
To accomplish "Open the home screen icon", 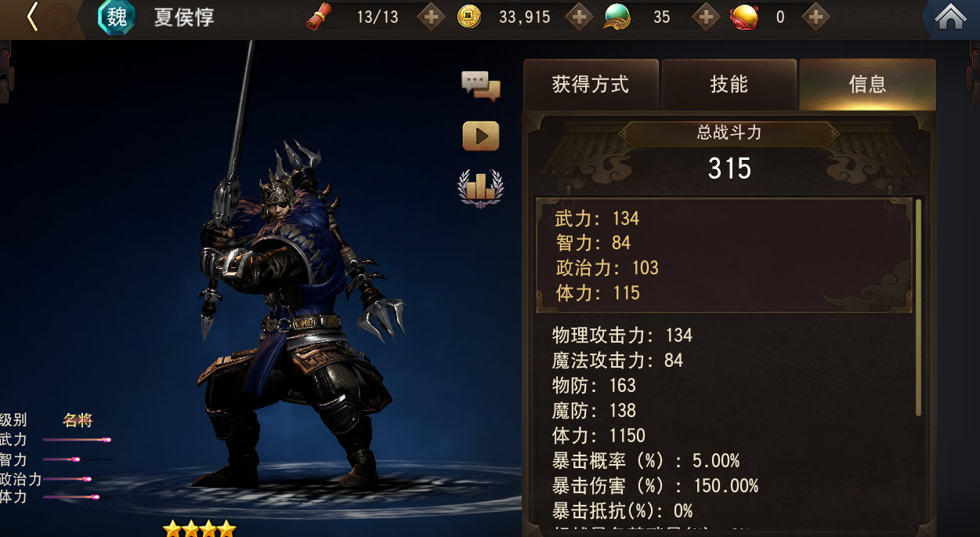I will pyautogui.click(x=950, y=17).
